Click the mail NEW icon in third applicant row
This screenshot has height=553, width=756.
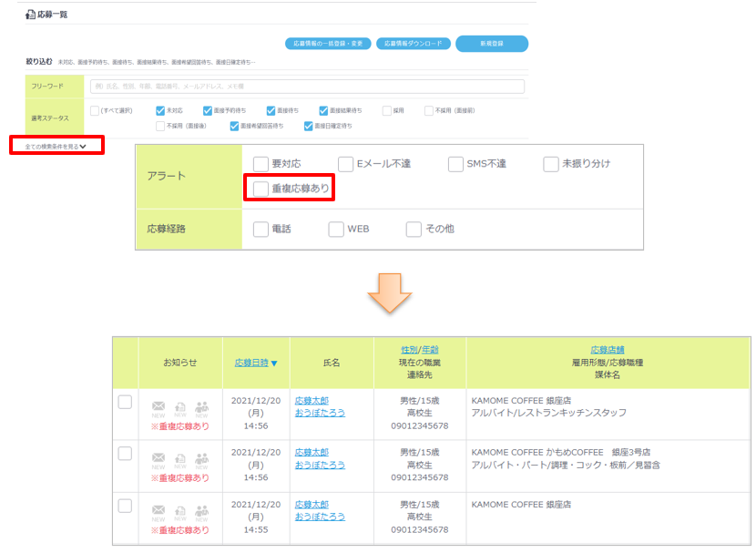(x=158, y=510)
